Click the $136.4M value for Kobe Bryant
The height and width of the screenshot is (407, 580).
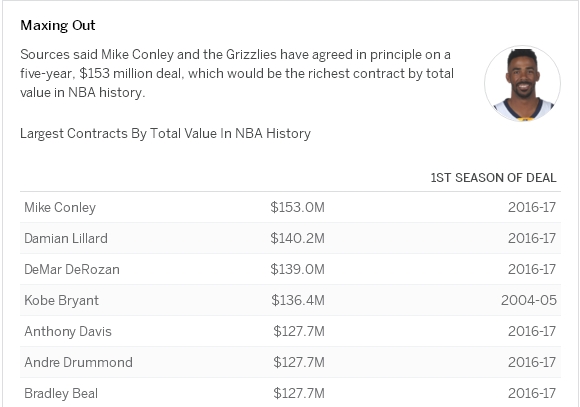pyautogui.click(x=298, y=300)
